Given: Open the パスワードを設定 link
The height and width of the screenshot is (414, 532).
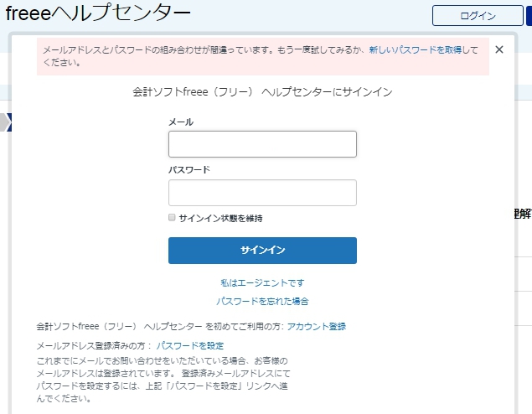Looking at the screenshot, I should tap(189, 345).
